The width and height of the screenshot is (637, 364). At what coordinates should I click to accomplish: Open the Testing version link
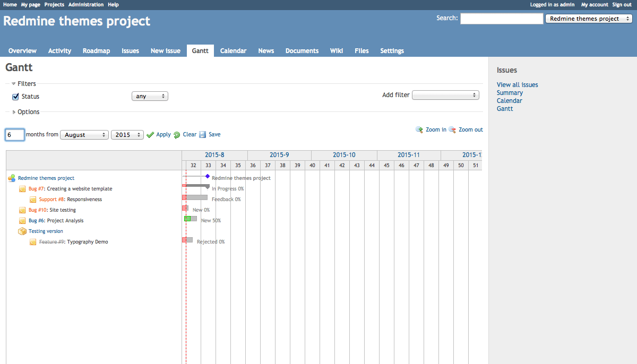coord(46,231)
